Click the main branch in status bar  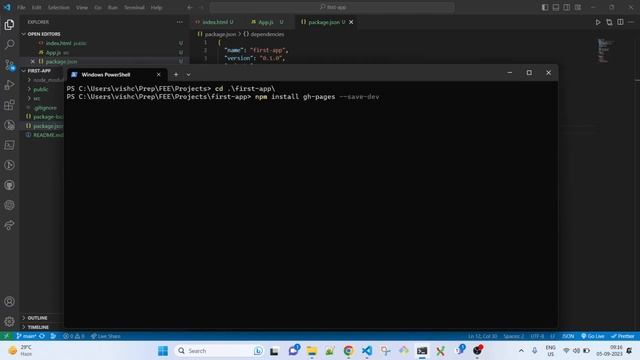pos(26,336)
